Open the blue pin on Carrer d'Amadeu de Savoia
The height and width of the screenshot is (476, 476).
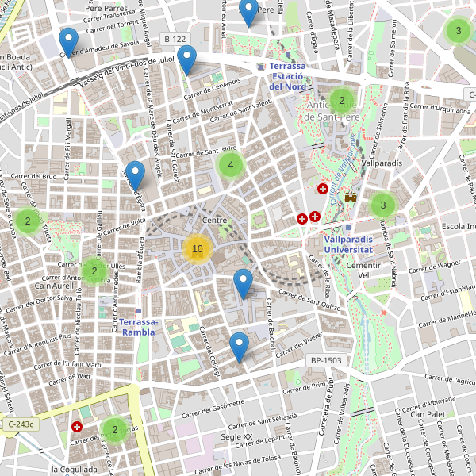pyautogui.click(x=68, y=43)
